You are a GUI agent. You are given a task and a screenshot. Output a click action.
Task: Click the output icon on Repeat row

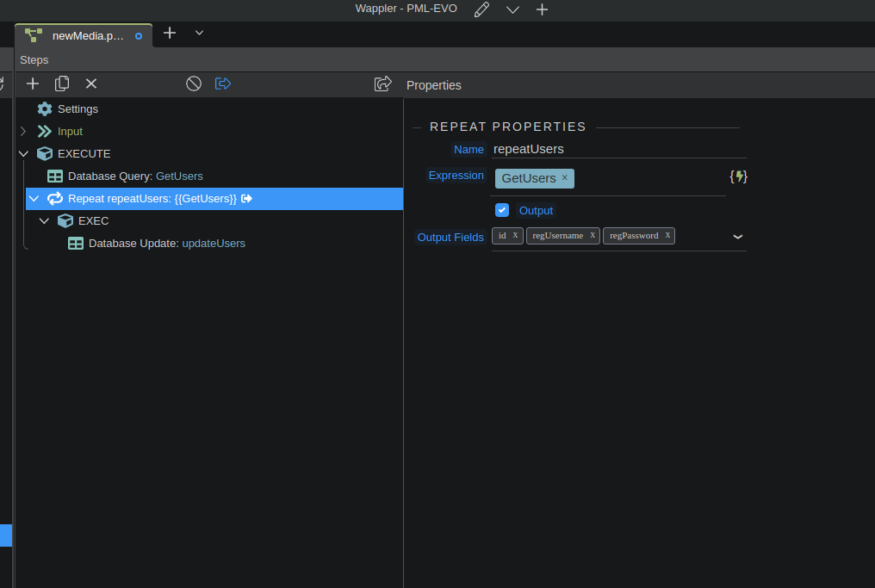246,199
